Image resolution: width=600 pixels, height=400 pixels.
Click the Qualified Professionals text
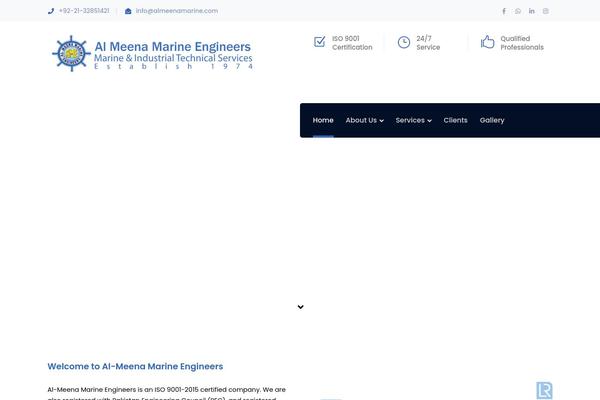coord(522,43)
